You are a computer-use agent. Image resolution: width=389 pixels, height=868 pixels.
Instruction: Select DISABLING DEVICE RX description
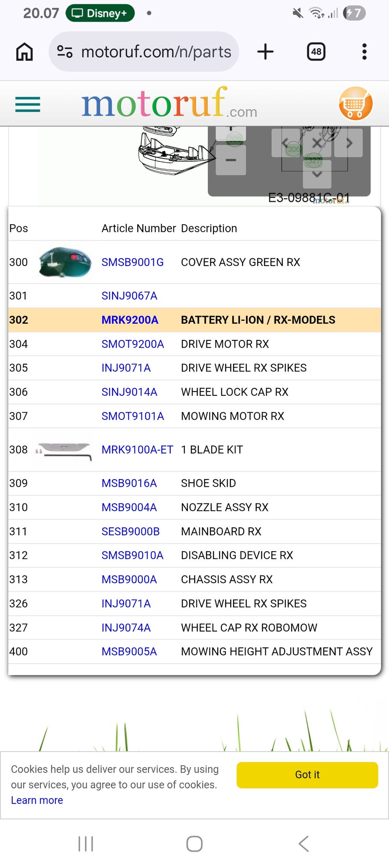click(x=237, y=555)
